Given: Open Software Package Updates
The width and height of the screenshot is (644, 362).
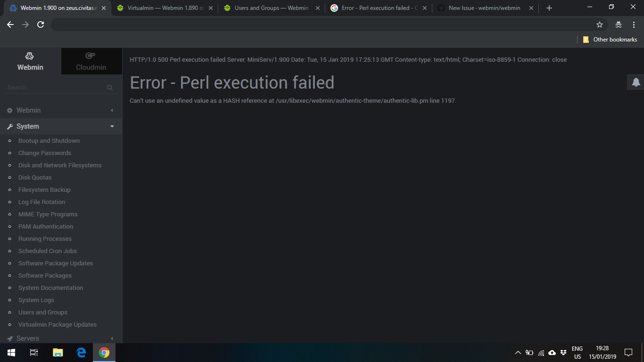Looking at the screenshot, I should pos(55,263).
